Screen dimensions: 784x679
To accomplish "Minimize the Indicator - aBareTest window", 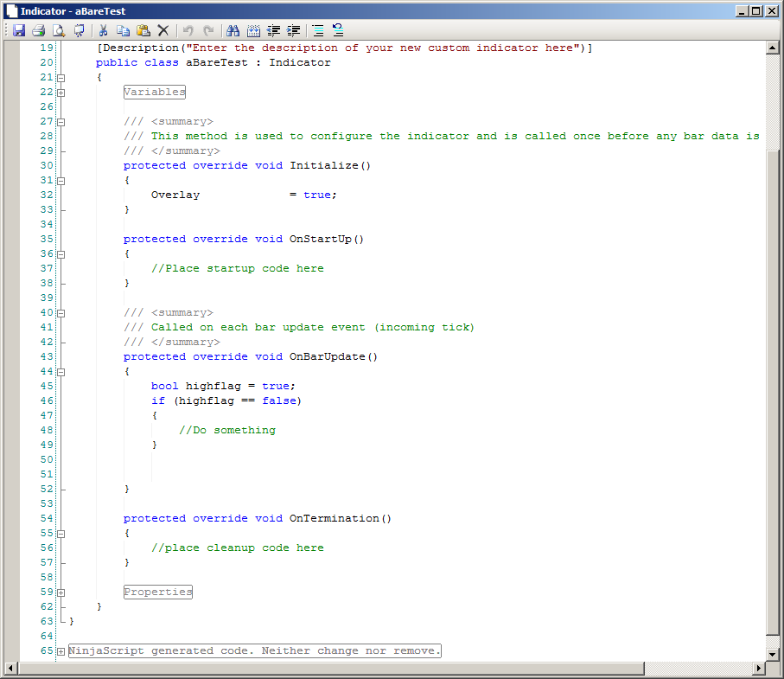I will [x=742, y=11].
